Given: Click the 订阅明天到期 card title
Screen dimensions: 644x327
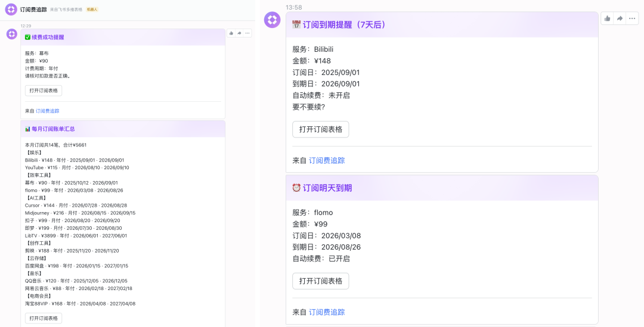Looking at the screenshot, I should [x=327, y=188].
